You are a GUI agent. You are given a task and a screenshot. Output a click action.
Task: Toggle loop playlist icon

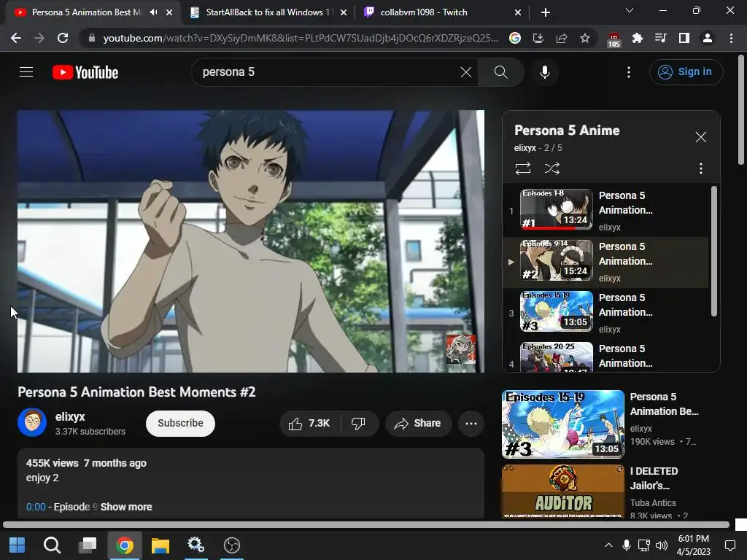pos(522,168)
